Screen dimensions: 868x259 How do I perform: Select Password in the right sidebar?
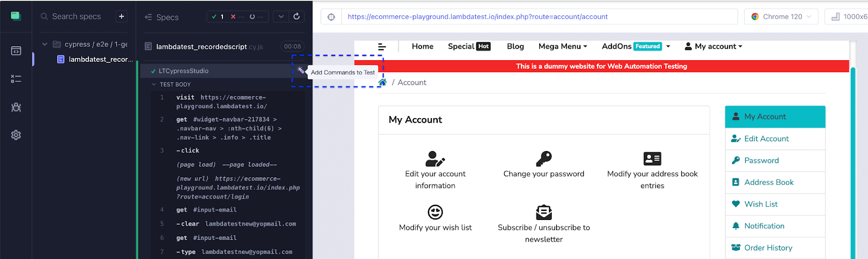click(x=775, y=160)
